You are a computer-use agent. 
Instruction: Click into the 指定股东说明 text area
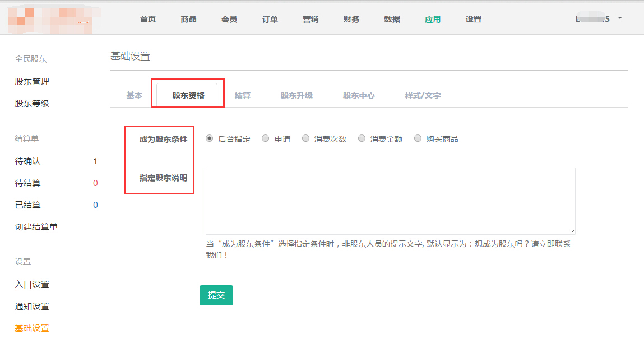390,201
